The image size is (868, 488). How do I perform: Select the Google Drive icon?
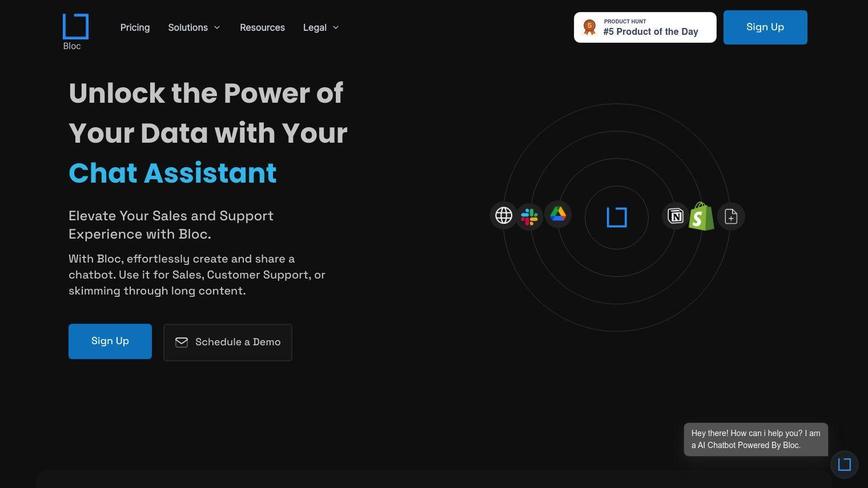coord(558,214)
